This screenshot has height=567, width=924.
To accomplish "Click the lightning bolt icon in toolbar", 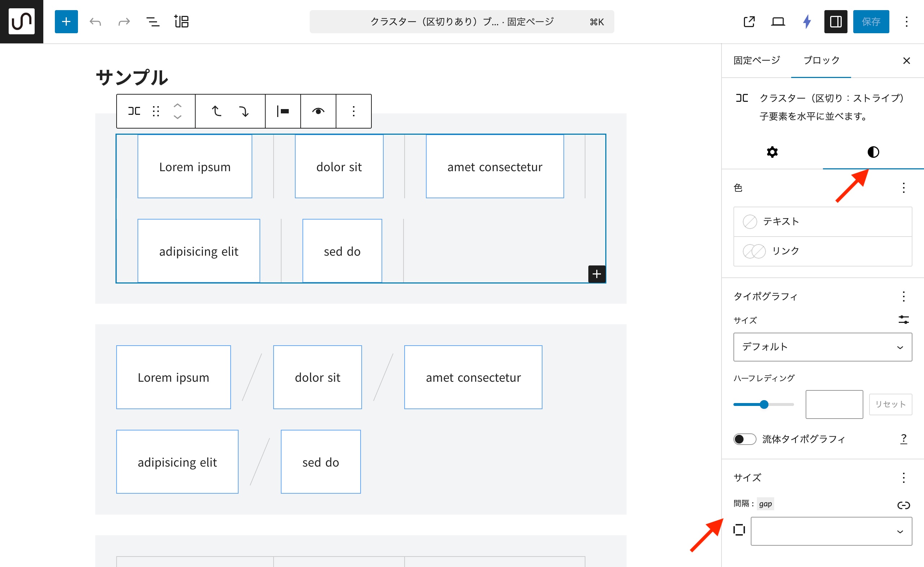I will 807,22.
